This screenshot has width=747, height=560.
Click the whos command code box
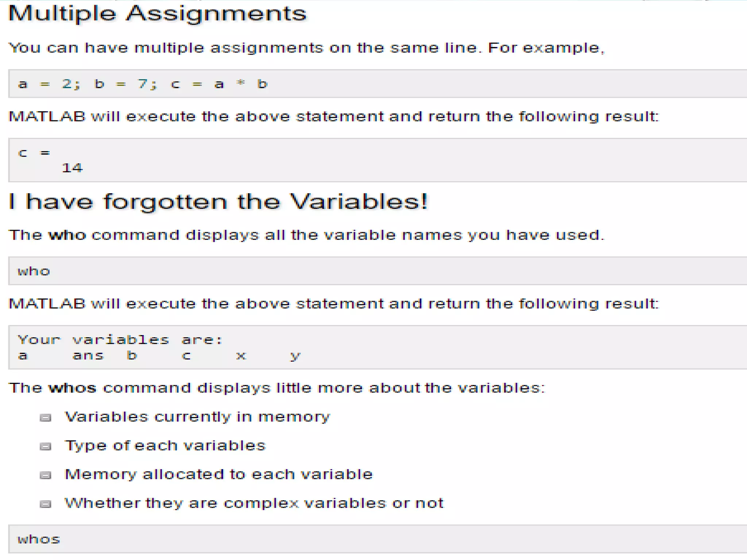(378, 539)
